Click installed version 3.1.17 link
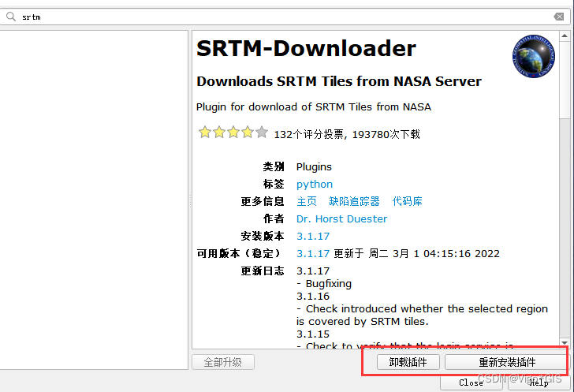Image resolution: width=574 pixels, height=392 pixels. click(313, 237)
